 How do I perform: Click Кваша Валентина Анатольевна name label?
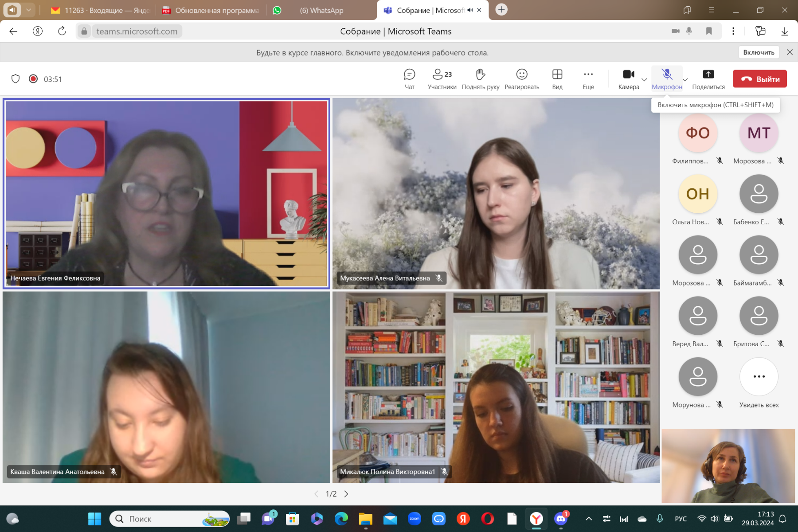[58, 472]
